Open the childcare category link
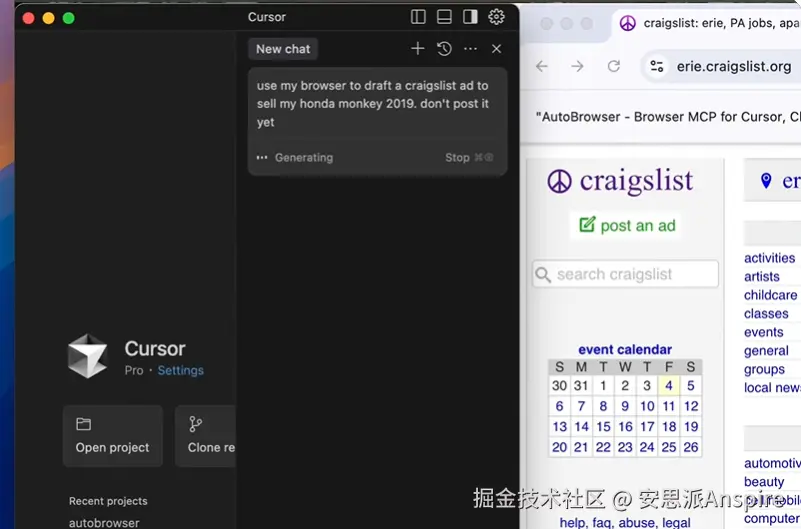 770,295
